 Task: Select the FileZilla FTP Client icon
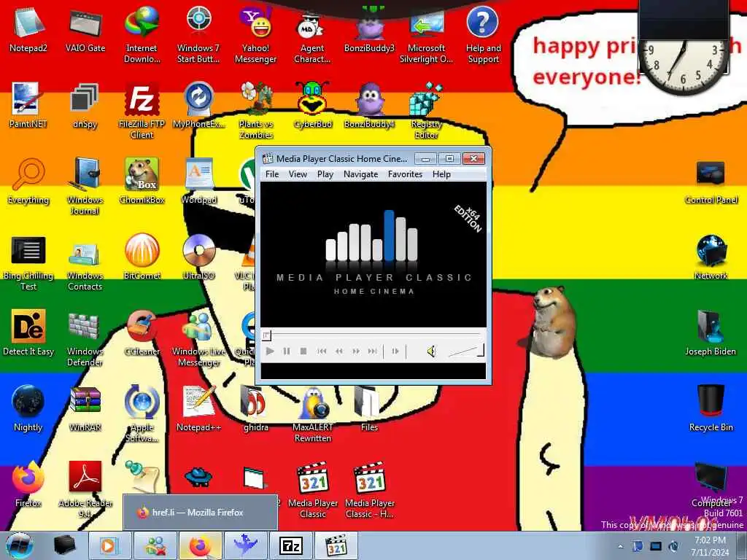(142, 111)
